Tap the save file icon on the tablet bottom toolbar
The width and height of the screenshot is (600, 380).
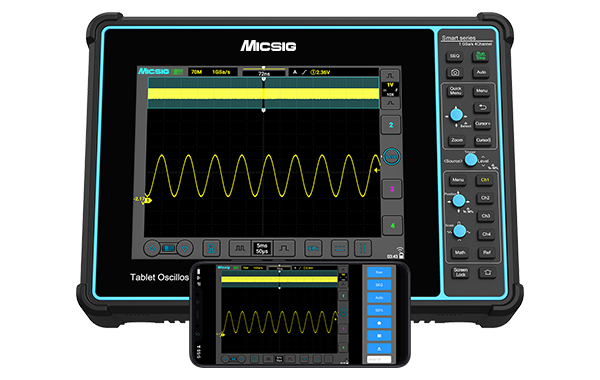[x=211, y=249]
